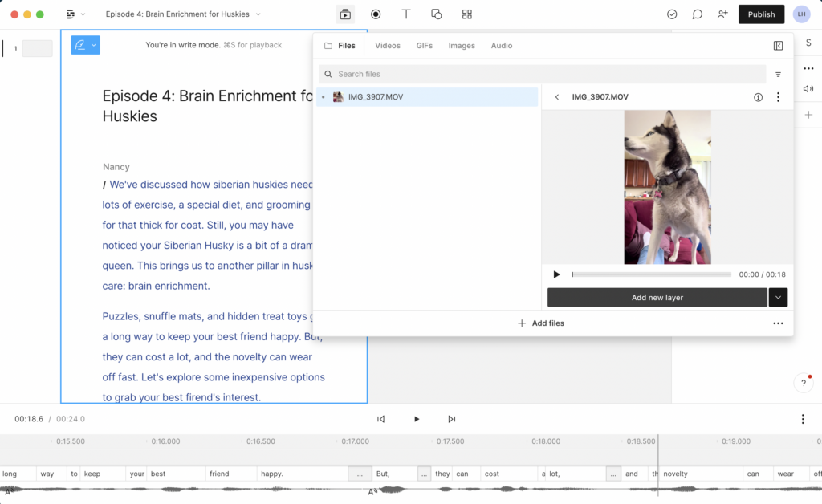
Task: Open the three-dot menu for IMG_3907.MOV
Action: coord(778,96)
